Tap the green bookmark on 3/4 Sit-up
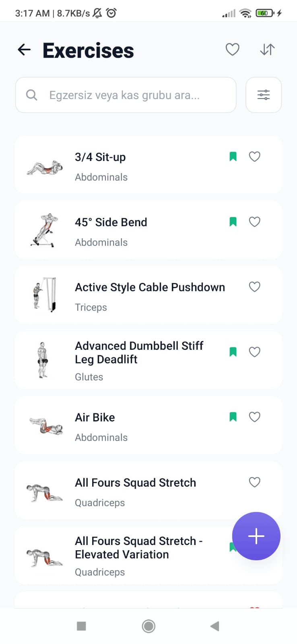 tap(233, 157)
